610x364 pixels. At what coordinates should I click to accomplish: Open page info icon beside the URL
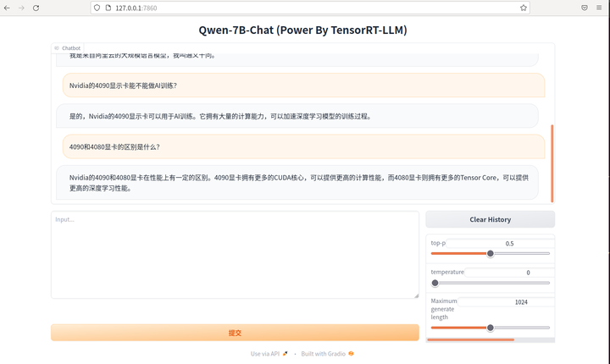pos(108,8)
